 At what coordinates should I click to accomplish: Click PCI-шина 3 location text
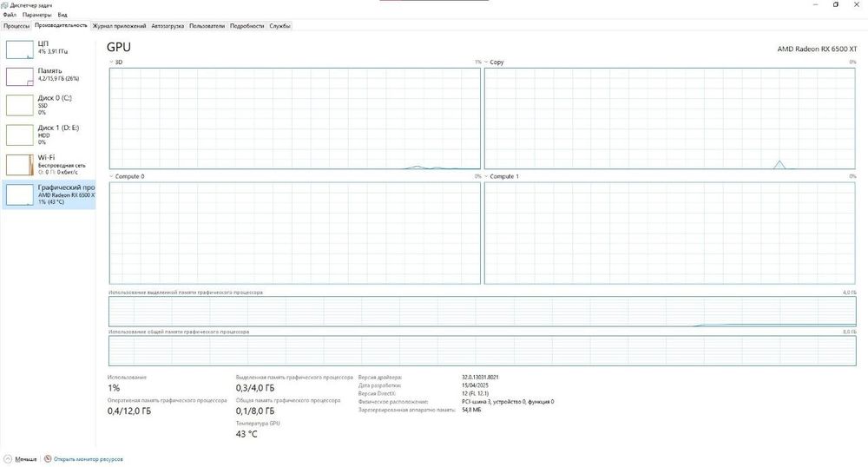pyautogui.click(x=508, y=402)
